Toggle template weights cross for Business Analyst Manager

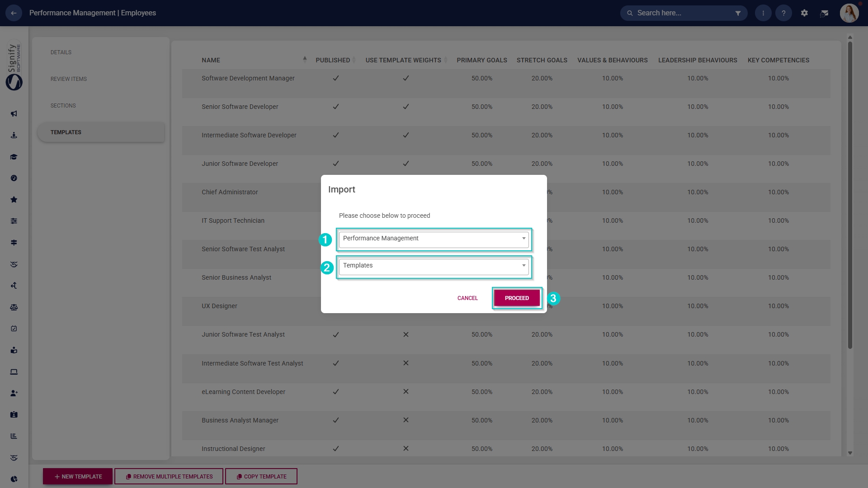[406, 420]
